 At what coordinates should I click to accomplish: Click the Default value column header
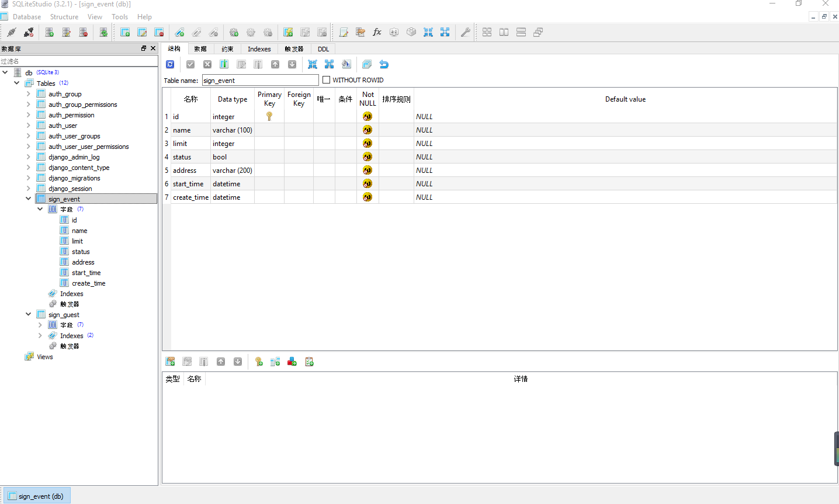click(x=625, y=99)
